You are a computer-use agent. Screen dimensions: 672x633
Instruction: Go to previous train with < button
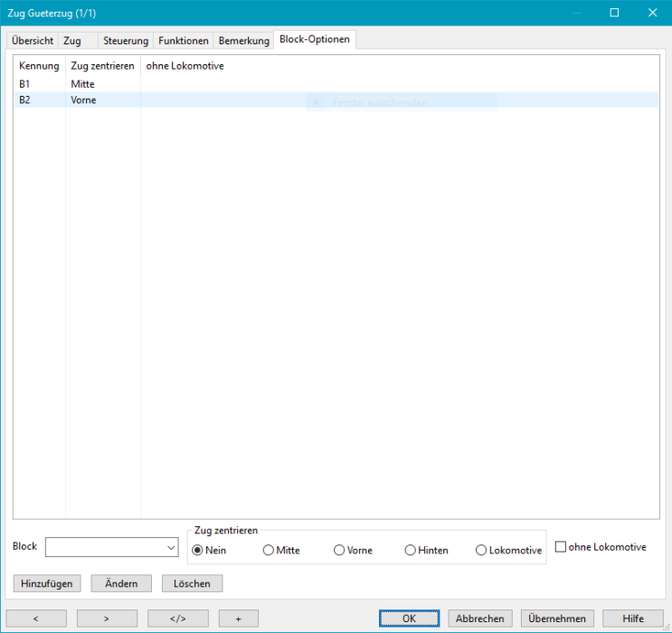click(35, 619)
